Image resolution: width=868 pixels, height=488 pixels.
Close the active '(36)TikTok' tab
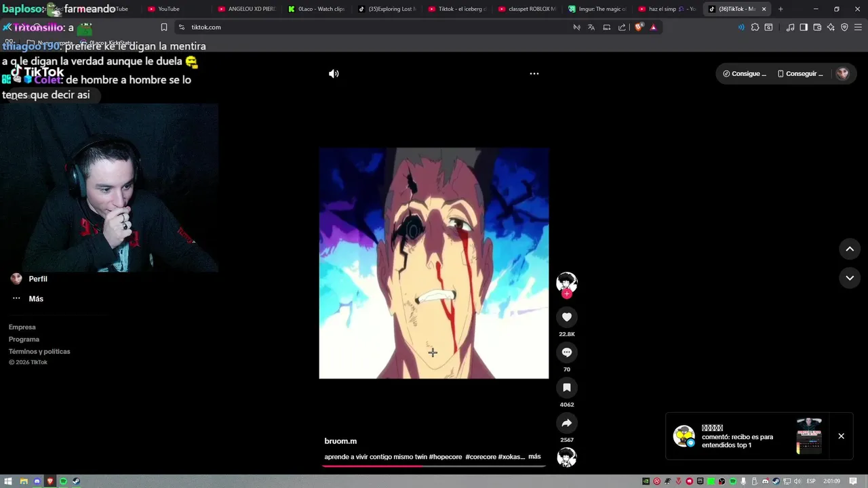pos(764,9)
